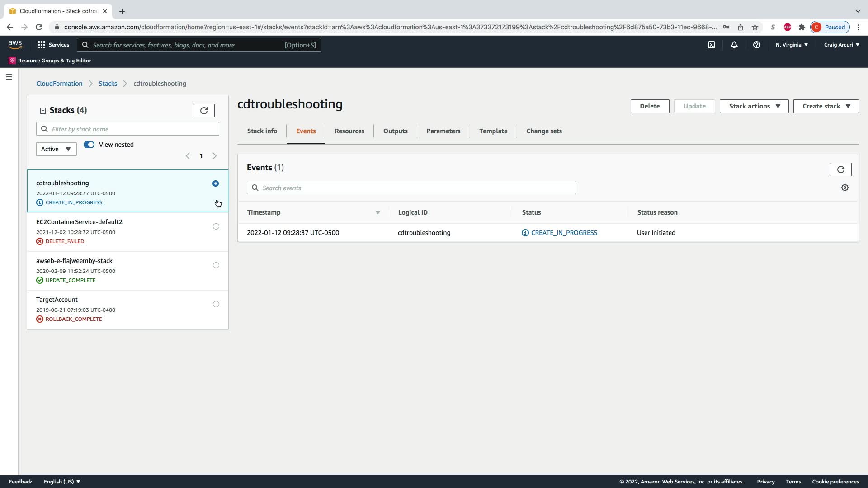Open the notifications bell icon
868x488 pixels.
pos(734,45)
